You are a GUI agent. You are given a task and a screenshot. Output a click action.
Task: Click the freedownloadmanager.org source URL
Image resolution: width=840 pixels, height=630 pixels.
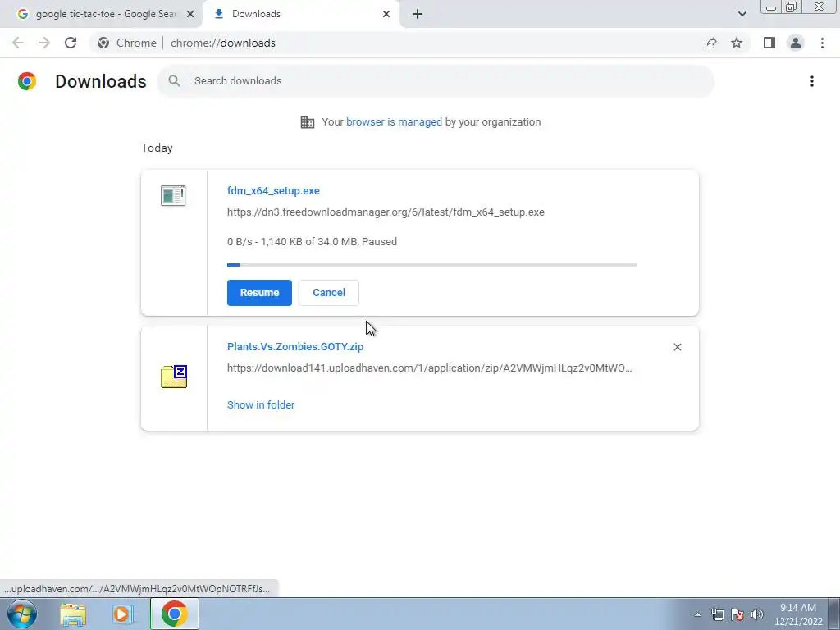click(386, 212)
